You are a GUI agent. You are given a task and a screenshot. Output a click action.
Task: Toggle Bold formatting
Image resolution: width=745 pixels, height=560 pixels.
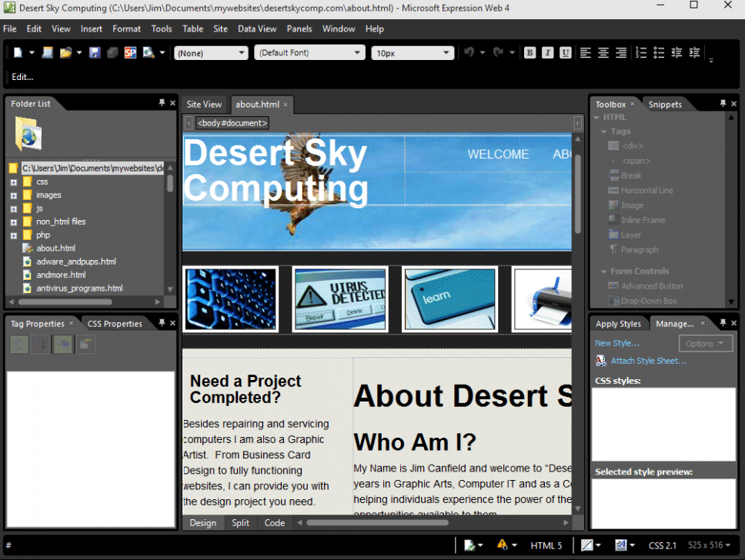click(x=530, y=53)
